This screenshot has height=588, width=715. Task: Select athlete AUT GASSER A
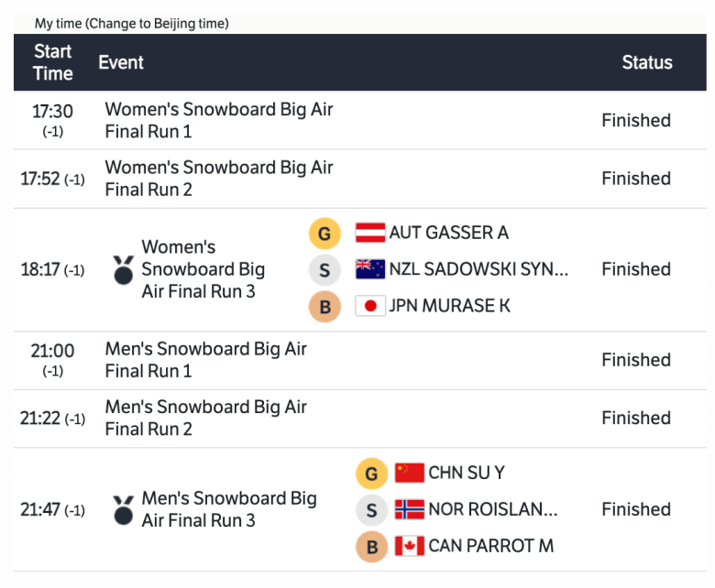pyautogui.click(x=448, y=233)
